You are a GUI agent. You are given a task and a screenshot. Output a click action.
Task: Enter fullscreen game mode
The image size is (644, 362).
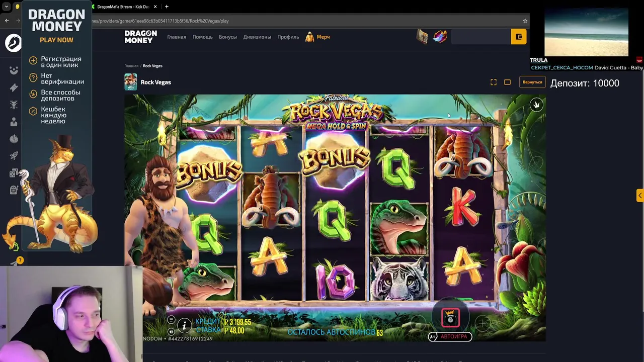point(494,82)
